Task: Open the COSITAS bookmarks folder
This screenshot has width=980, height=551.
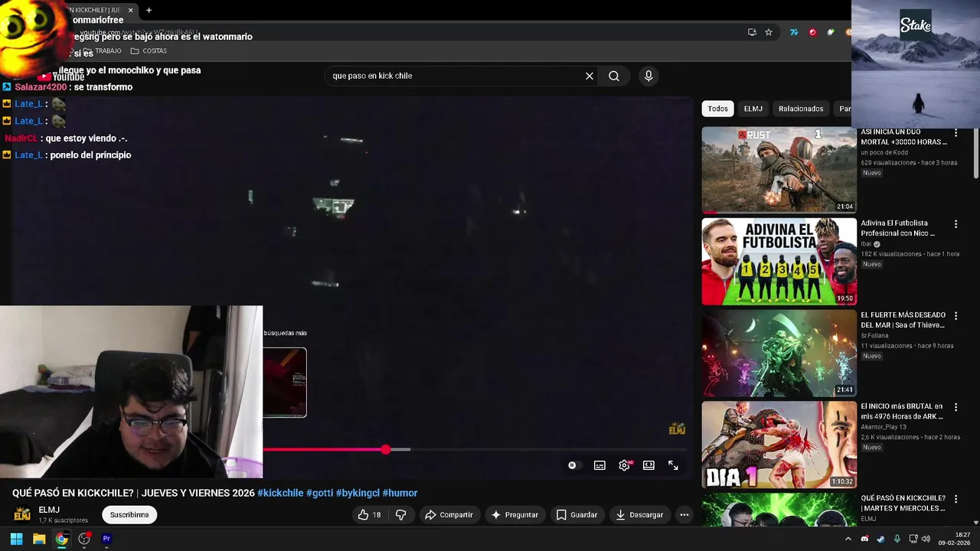Action: pos(149,51)
